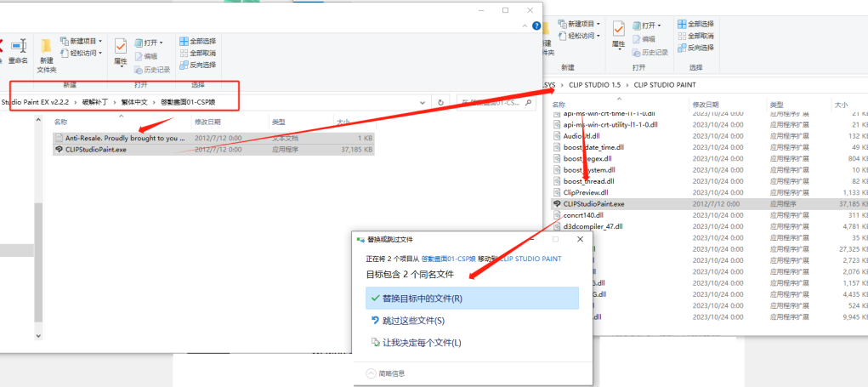This screenshot has width=868, height=387.
Task: Open 历史记录 in the right window ribbon
Action: 654,51
